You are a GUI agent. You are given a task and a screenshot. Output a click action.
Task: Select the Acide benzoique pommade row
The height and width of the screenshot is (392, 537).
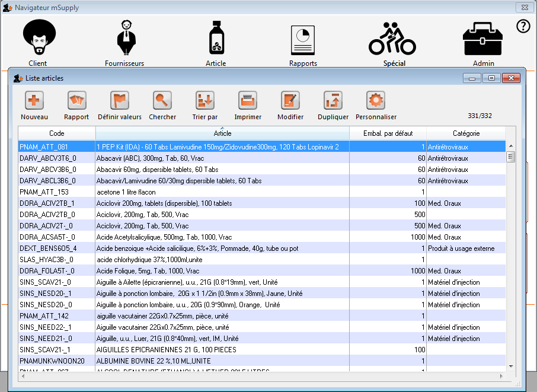[262, 248]
